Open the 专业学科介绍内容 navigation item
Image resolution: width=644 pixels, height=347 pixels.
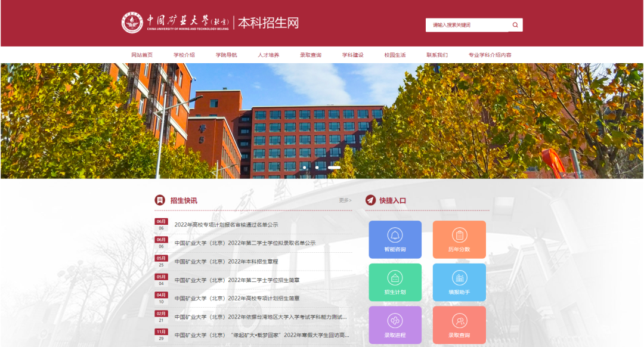pos(490,55)
